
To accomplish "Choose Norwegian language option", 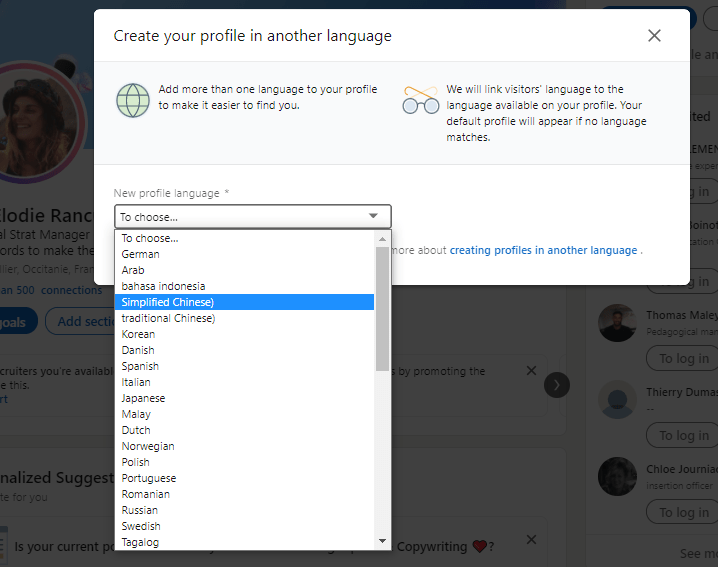I will pos(245,447).
